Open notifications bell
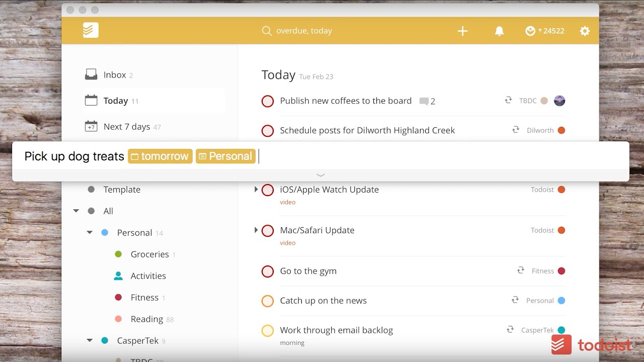 pos(499,31)
